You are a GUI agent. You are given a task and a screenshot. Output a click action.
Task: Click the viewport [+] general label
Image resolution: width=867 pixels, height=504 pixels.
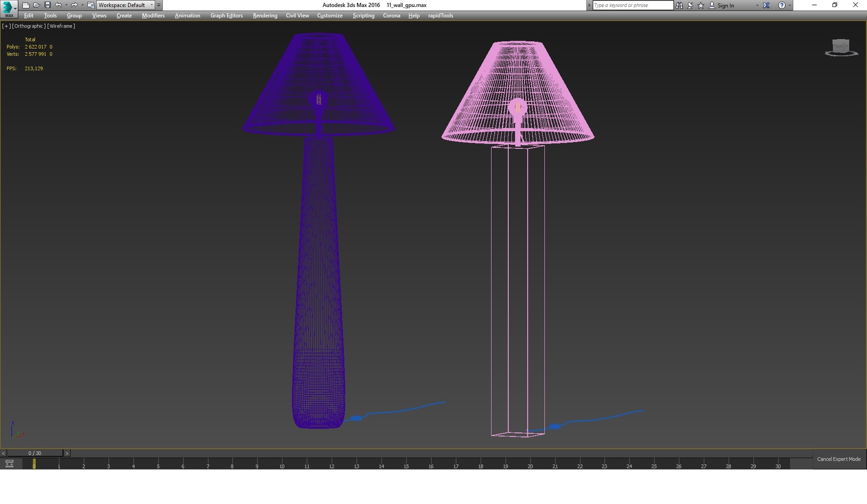pos(7,26)
